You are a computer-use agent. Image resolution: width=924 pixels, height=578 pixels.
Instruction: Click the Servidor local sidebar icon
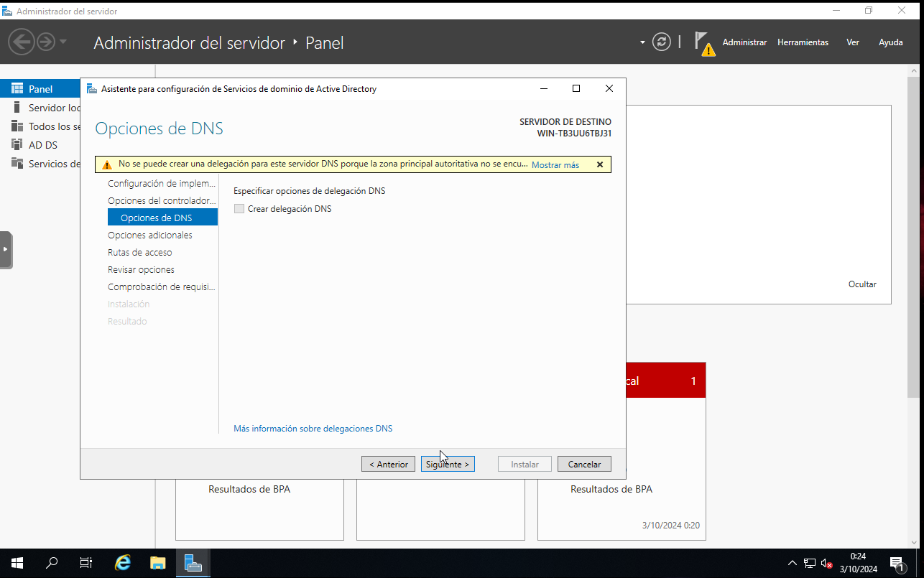(17, 108)
